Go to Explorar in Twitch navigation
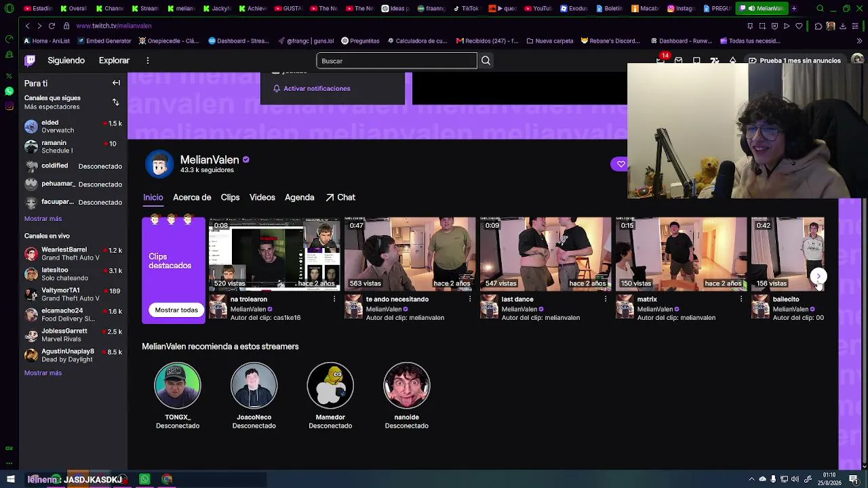Viewport: 868px width, 488px height. (114, 60)
